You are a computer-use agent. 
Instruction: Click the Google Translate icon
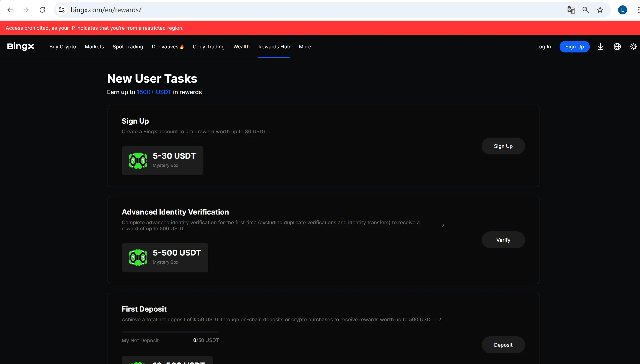pyautogui.click(x=571, y=10)
